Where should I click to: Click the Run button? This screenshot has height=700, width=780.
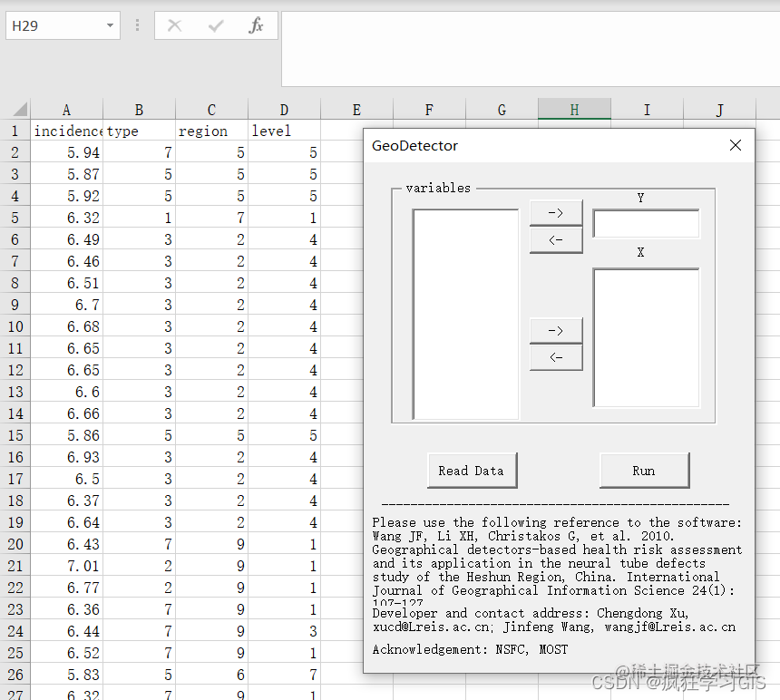pos(644,471)
